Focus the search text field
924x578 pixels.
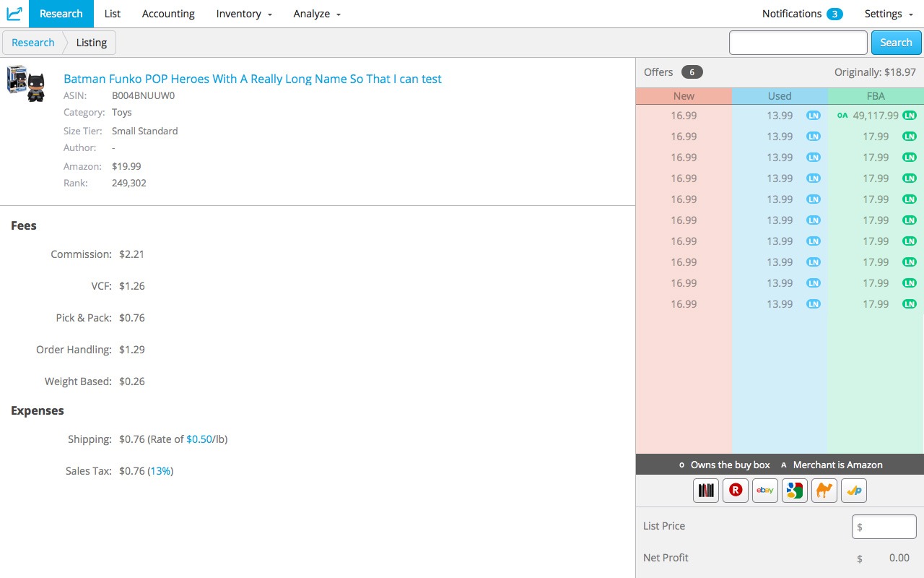(x=798, y=43)
